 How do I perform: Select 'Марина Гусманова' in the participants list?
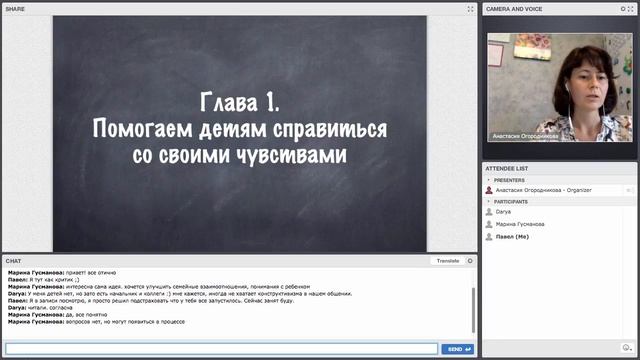(x=520, y=224)
